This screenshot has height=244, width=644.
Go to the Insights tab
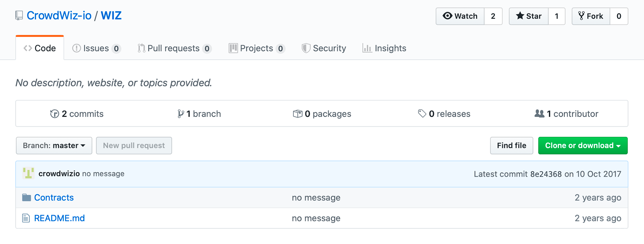click(384, 48)
